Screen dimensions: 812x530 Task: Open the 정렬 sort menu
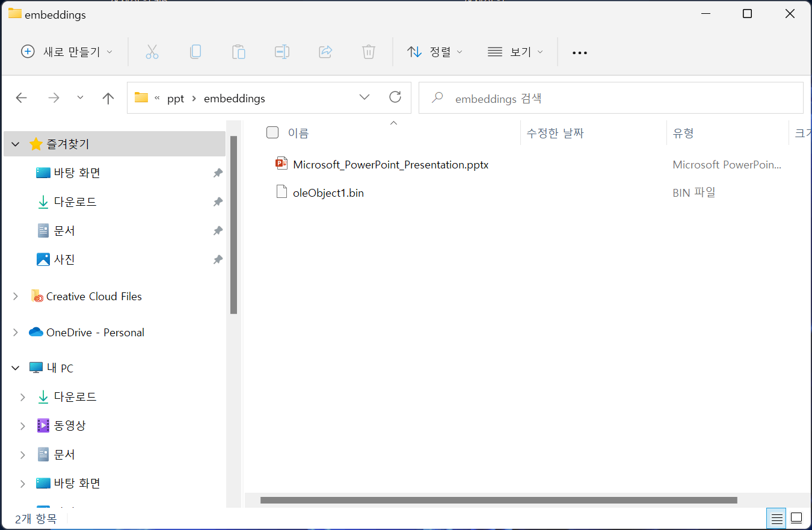pos(435,52)
